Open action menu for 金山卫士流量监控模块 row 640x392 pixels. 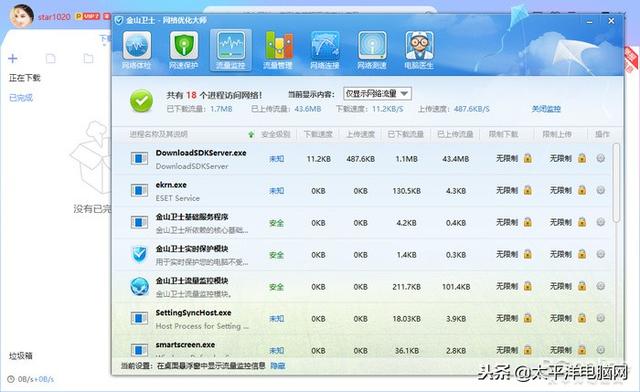pos(600,286)
